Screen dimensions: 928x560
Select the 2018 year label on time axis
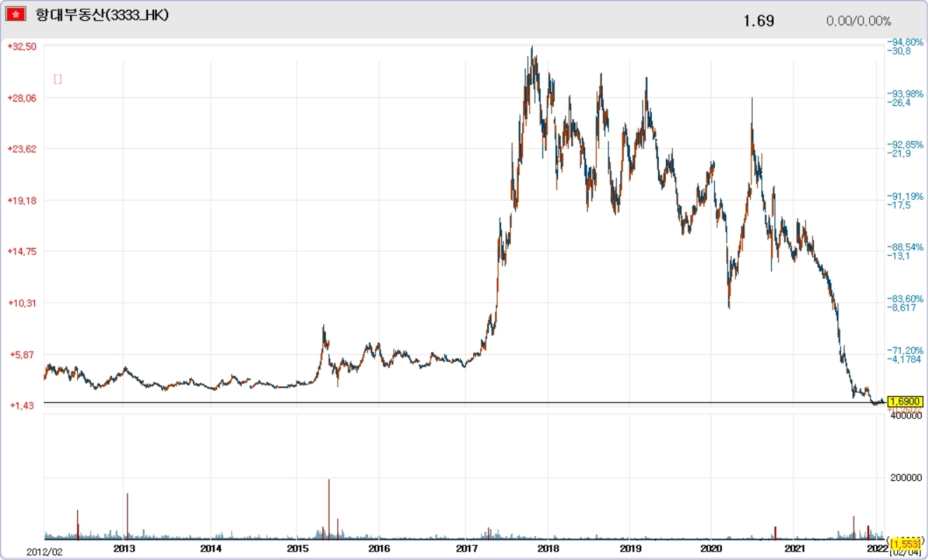click(547, 548)
